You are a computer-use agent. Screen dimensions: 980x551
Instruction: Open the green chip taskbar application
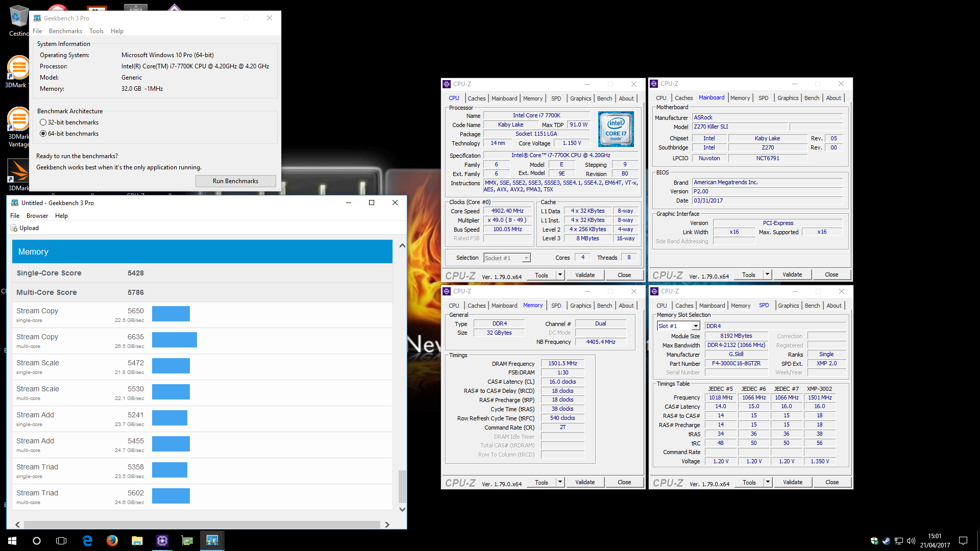[187, 540]
